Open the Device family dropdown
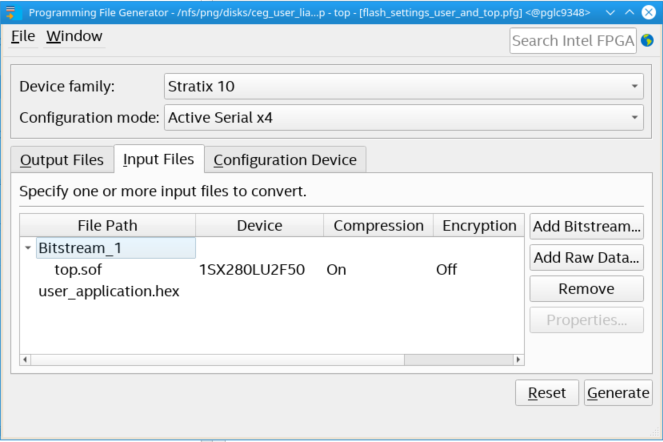Image resolution: width=663 pixels, height=442 pixels. tap(403, 86)
